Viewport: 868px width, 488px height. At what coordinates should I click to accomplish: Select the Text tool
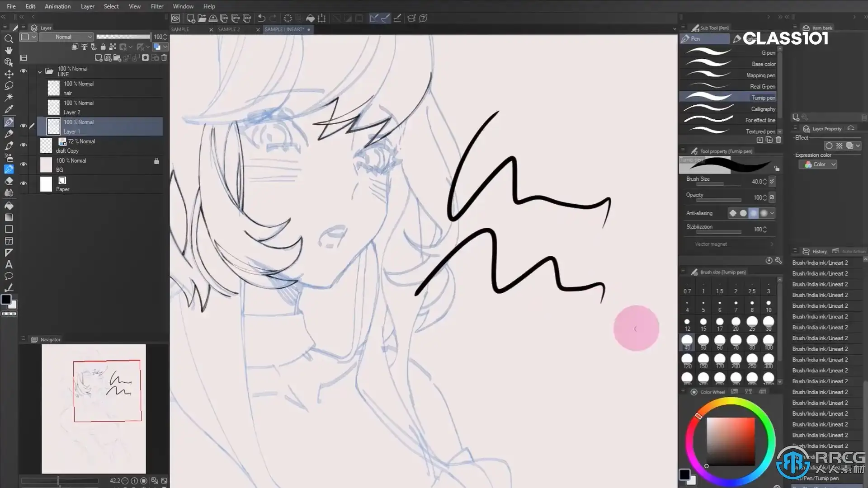click(9, 264)
